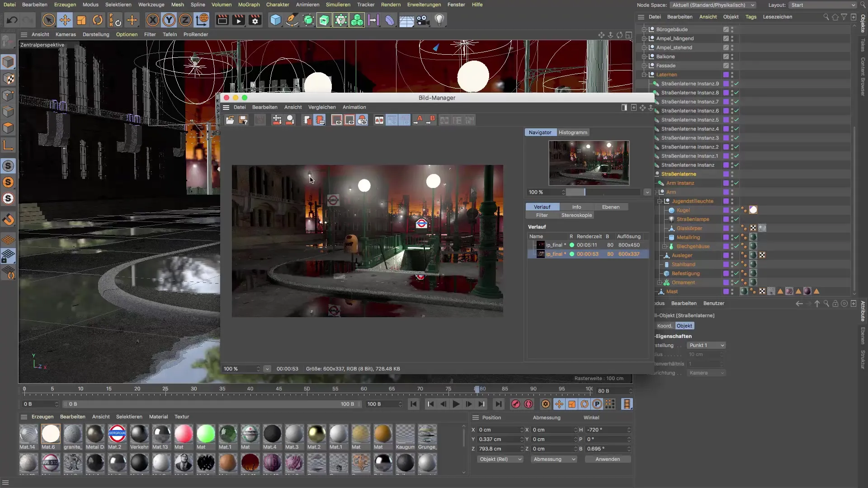The height and width of the screenshot is (488, 868).
Task: Toggle the green checkmark of Straßenlaterne Instanz.9
Action: (x=736, y=84)
